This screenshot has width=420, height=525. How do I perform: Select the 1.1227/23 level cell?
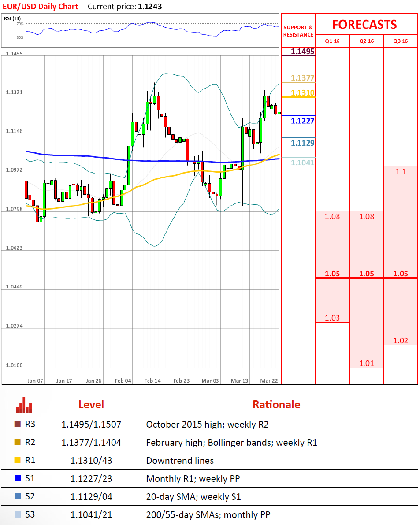pyautogui.click(x=91, y=479)
